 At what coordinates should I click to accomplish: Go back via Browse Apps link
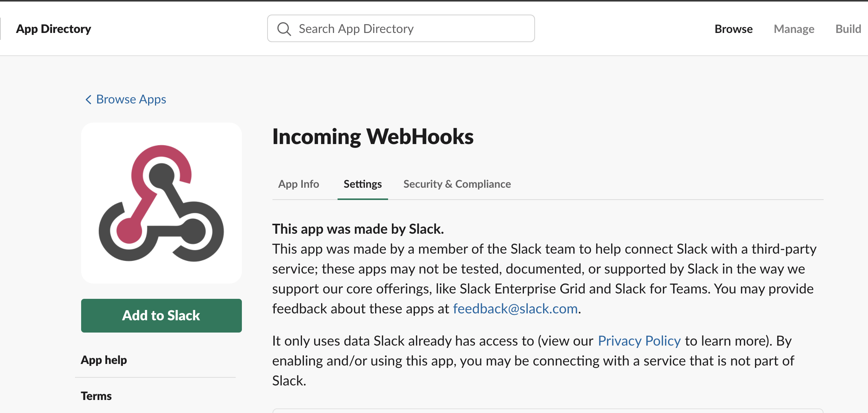coord(131,99)
